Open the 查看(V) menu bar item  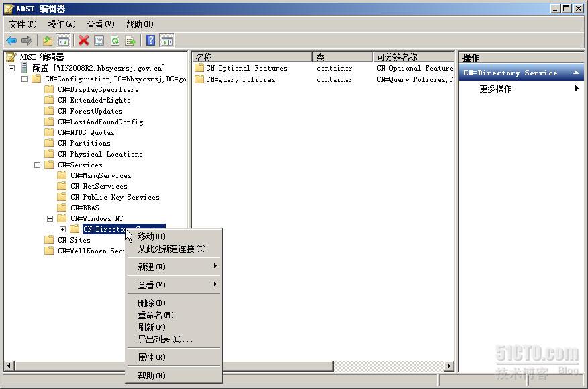[x=101, y=24]
